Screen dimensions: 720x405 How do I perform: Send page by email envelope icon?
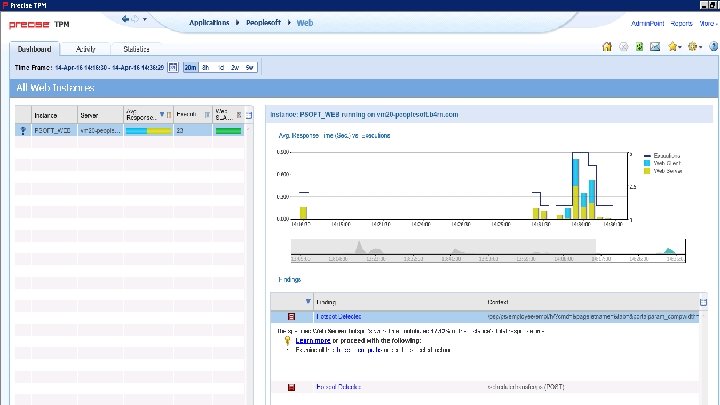pos(655,46)
